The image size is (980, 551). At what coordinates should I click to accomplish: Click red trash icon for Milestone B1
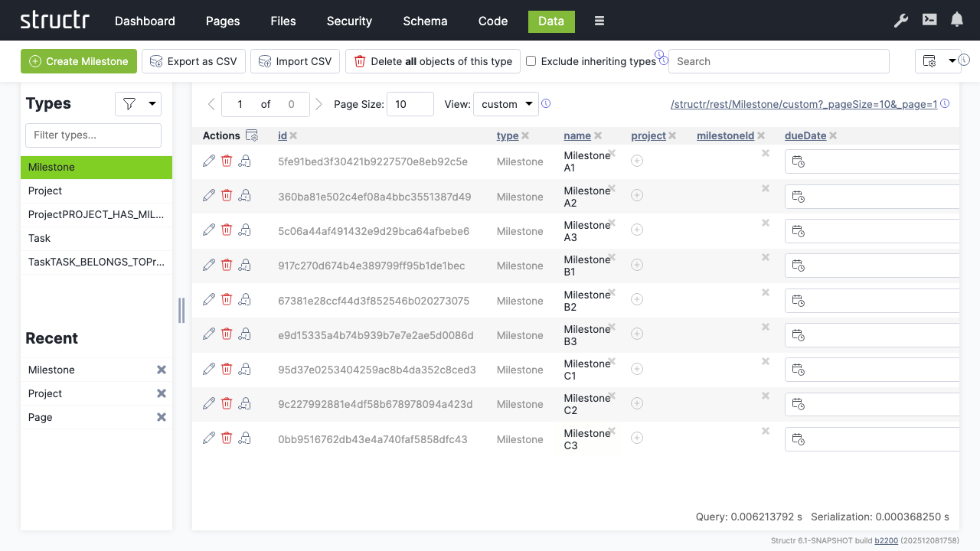(x=227, y=265)
